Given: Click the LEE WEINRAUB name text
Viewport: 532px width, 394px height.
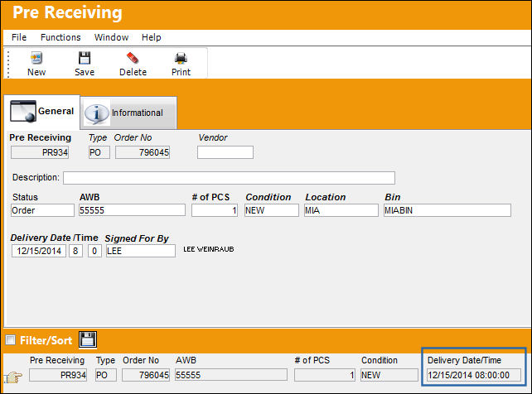Looking at the screenshot, I should point(209,249).
